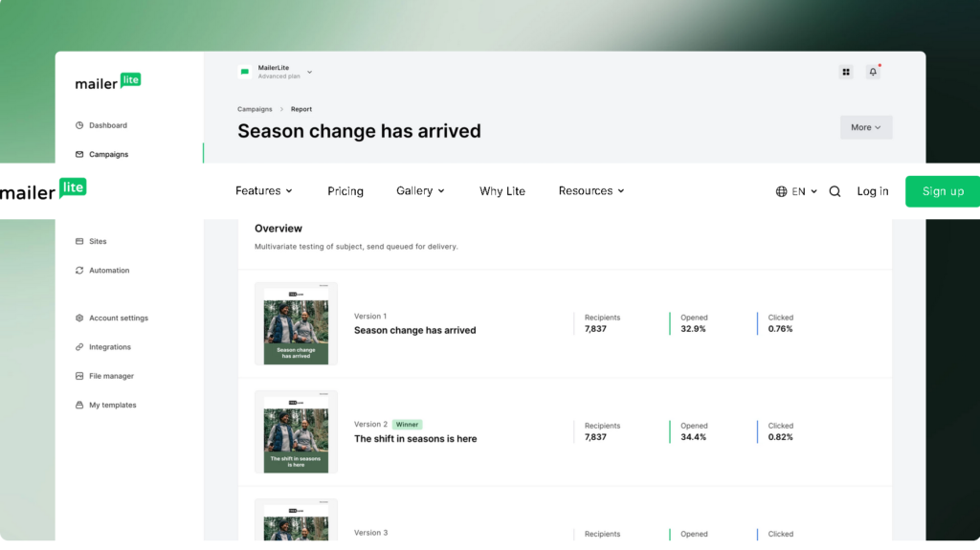Open File manager in the sidebar
Screen dimensions: 980x550
click(104, 376)
